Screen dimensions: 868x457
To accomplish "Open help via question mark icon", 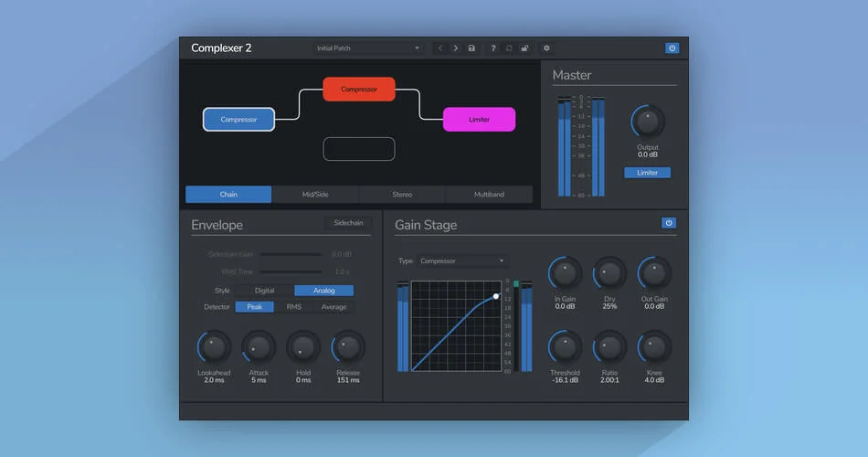I will point(492,48).
